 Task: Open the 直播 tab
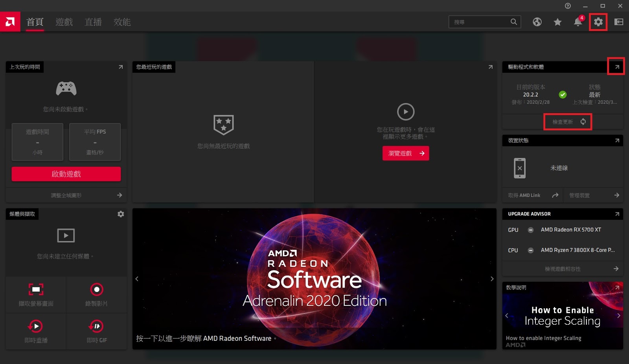93,22
